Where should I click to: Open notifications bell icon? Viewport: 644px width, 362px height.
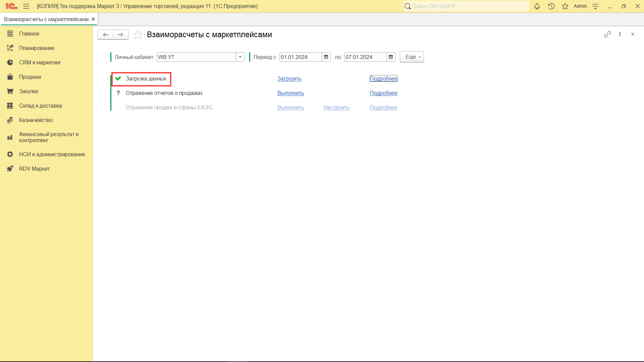coord(537,6)
